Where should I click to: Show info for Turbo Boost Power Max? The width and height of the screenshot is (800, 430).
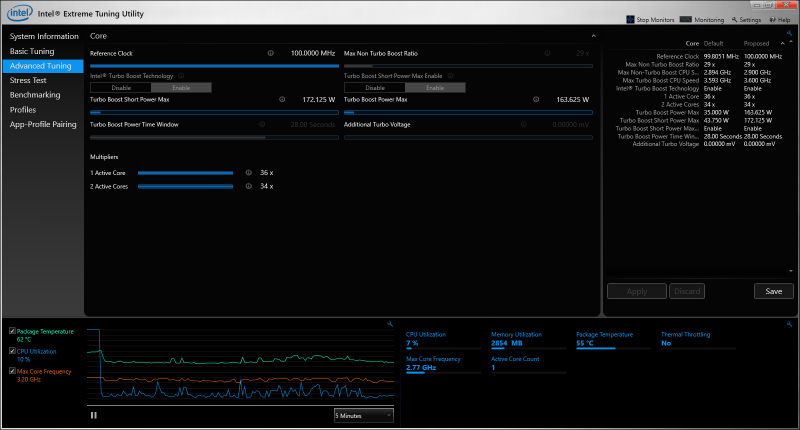(x=536, y=99)
